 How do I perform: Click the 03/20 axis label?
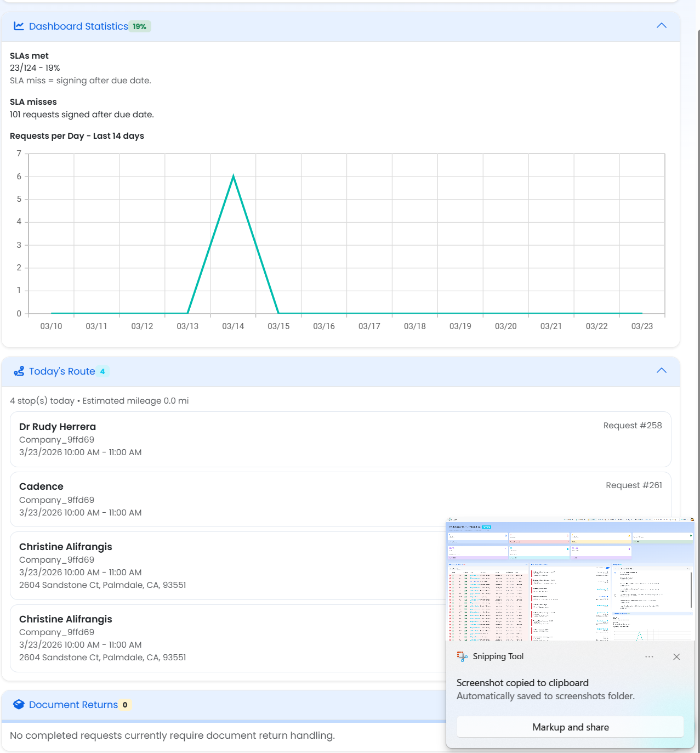pos(505,326)
